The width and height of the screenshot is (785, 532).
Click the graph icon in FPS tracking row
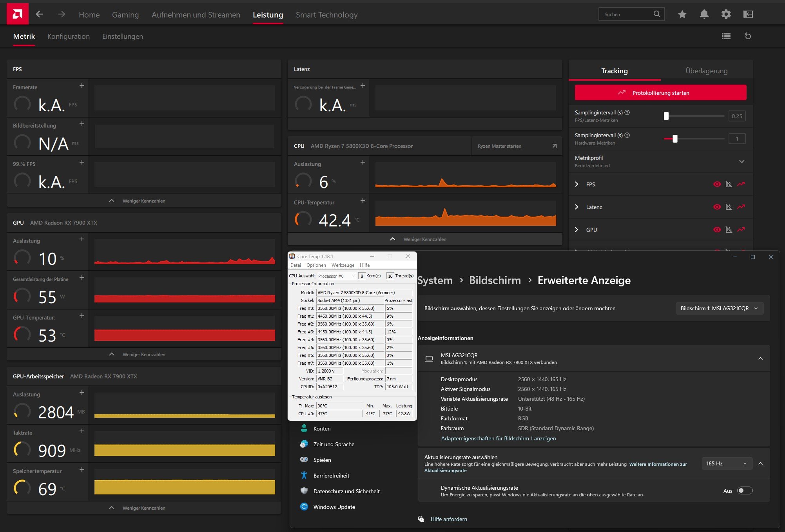[x=741, y=184]
